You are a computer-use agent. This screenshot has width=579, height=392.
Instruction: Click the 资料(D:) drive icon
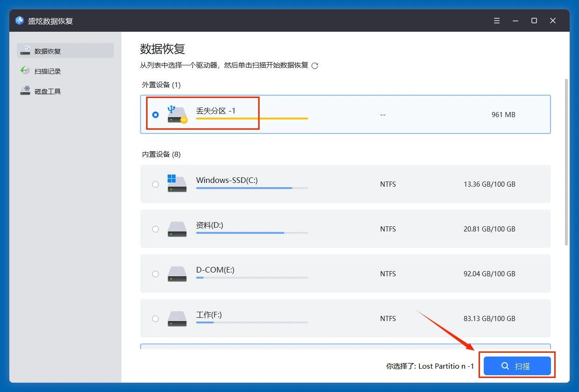point(177,229)
